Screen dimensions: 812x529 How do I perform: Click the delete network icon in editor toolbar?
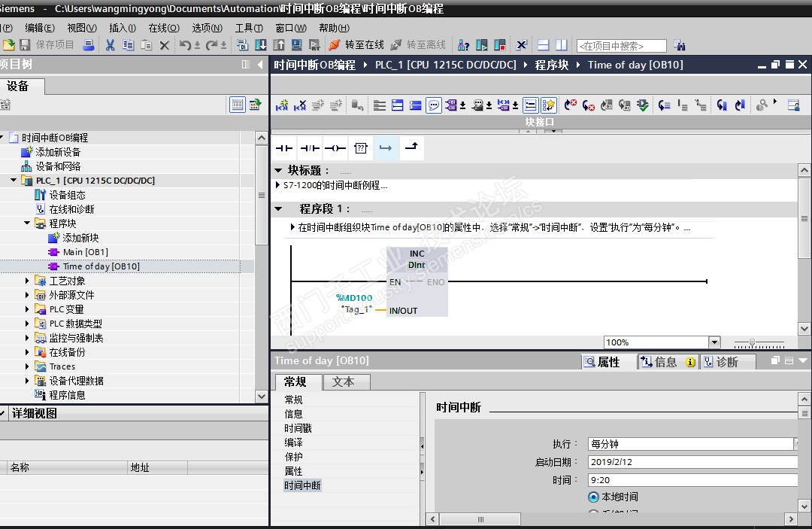click(x=300, y=105)
